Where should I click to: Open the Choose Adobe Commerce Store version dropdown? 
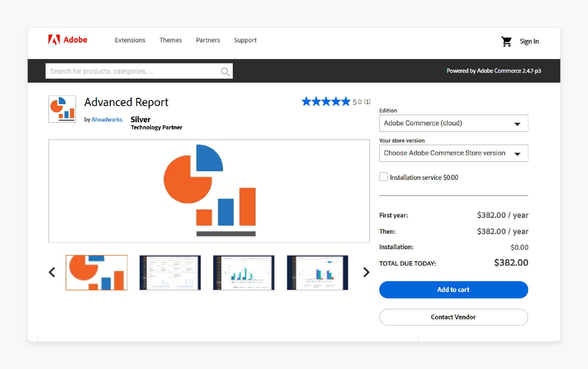point(454,153)
